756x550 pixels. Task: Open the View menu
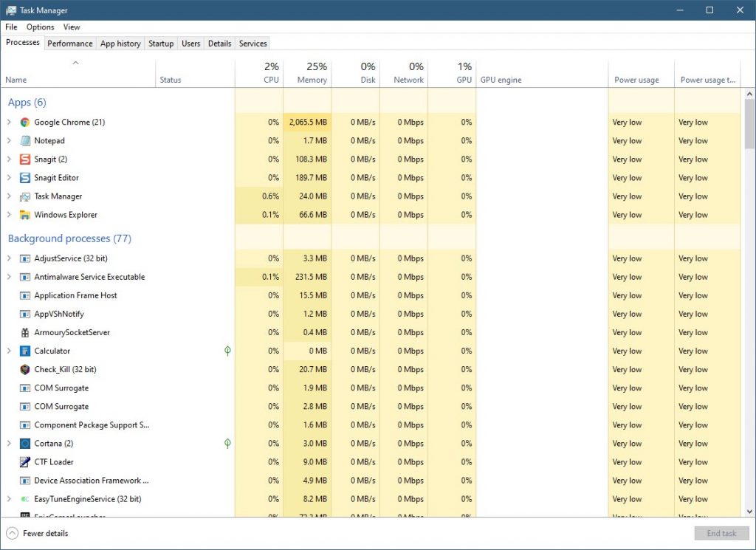(x=72, y=27)
